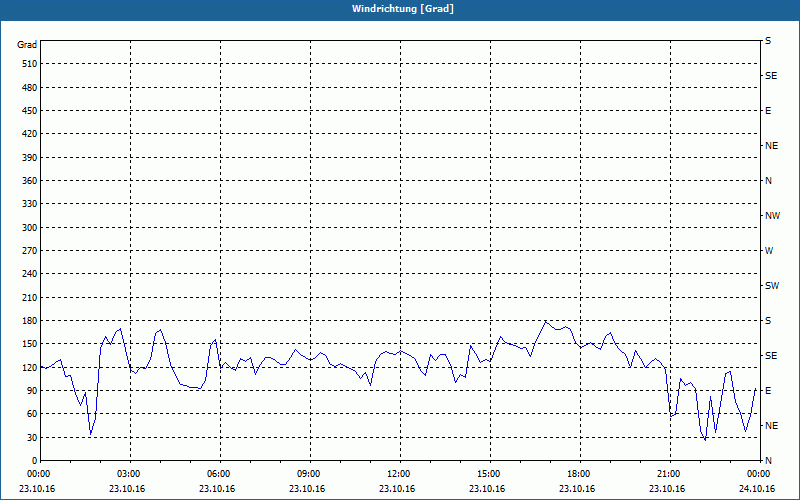The width and height of the screenshot is (800, 500).
Task: Select the 23.10.16 date under 15:00
Action: [x=487, y=489]
